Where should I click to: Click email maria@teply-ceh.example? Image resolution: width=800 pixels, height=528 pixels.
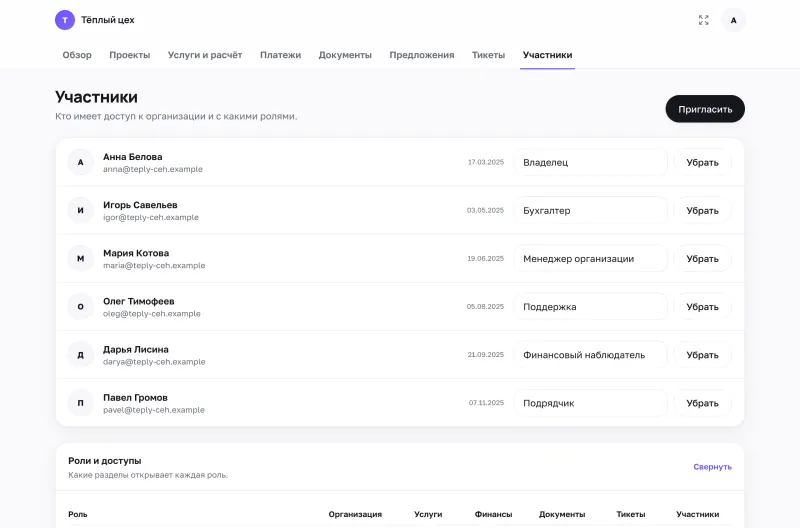[154, 265]
